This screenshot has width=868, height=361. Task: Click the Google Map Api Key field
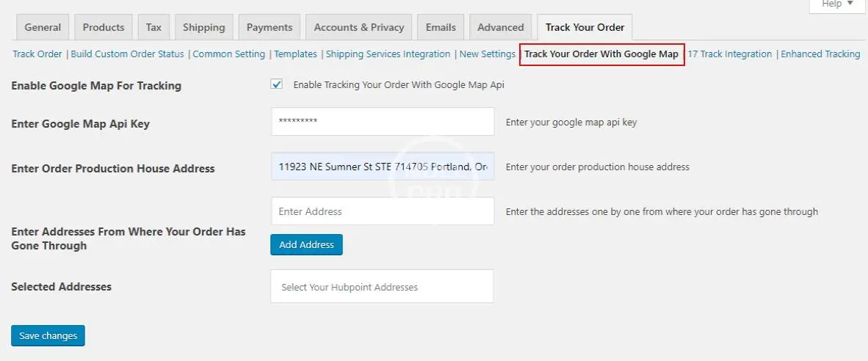point(383,122)
